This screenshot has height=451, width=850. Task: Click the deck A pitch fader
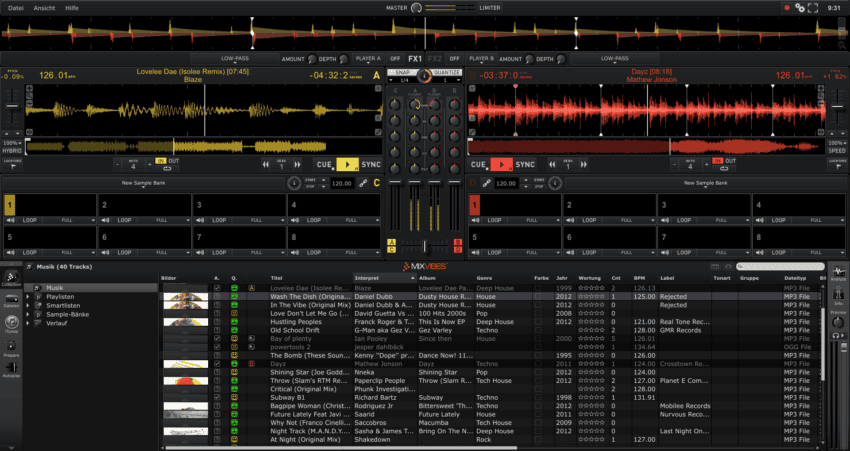click(12, 106)
